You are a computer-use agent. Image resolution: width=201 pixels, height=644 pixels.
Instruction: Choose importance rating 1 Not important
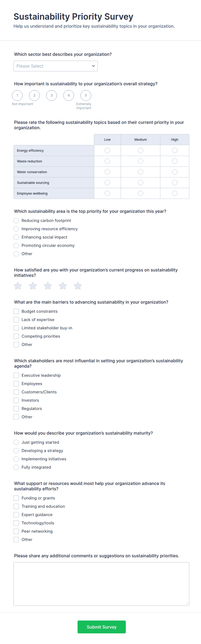pos(17,95)
